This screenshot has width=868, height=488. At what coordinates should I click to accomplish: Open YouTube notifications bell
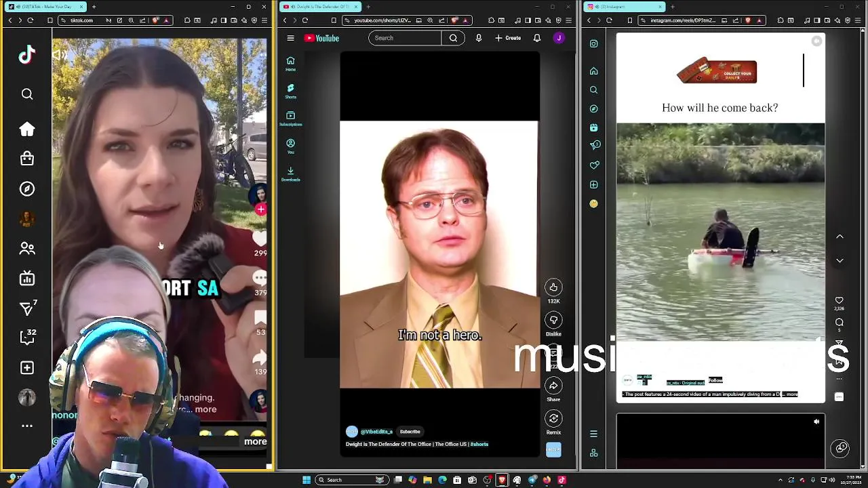[537, 38]
